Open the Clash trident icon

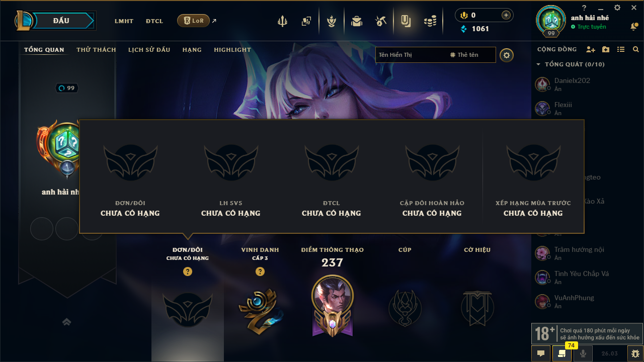pyautogui.click(x=282, y=21)
